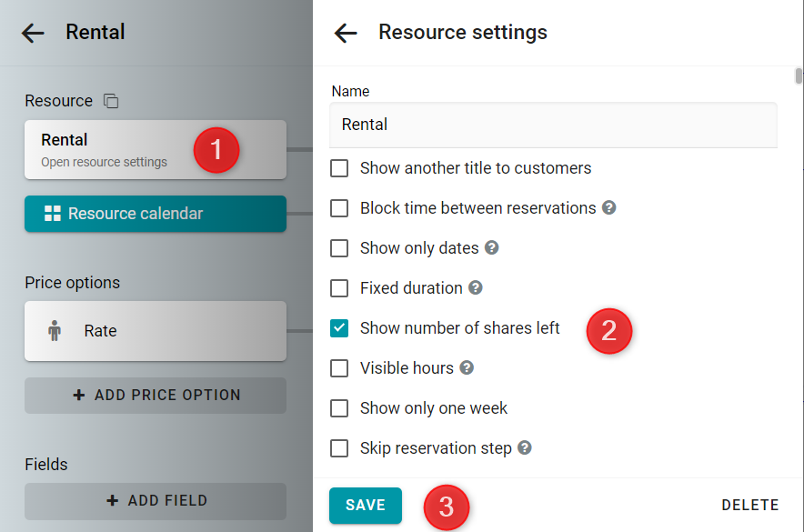Image resolution: width=804 pixels, height=532 pixels.
Task: Open help icon next to Show only dates
Action: (x=492, y=247)
